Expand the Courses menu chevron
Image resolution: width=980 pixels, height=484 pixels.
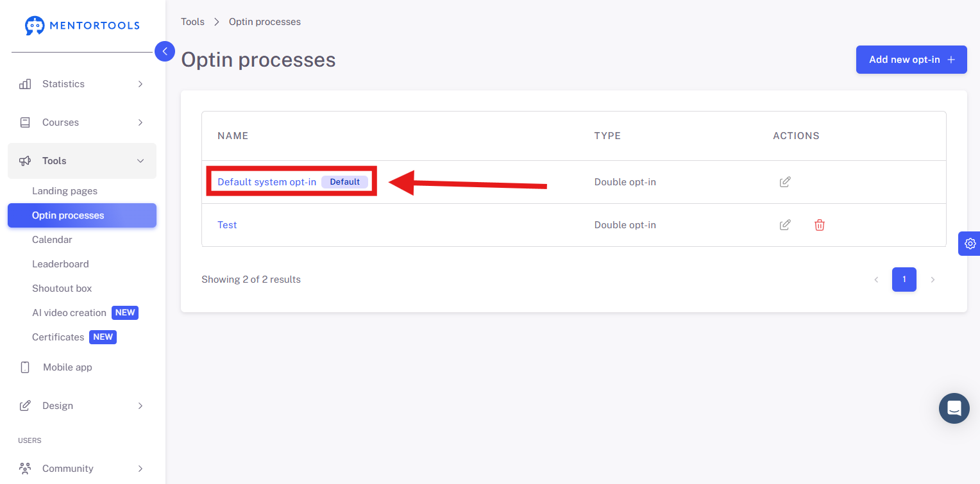pyautogui.click(x=140, y=122)
